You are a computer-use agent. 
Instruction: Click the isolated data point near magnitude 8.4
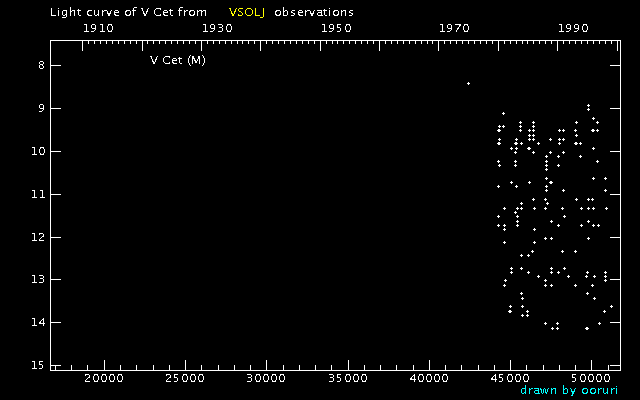[468, 84]
